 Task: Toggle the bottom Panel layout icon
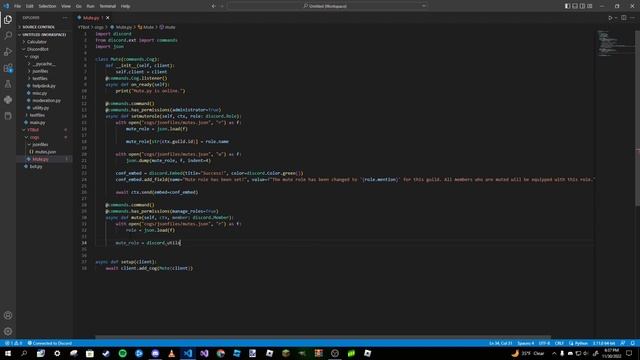575,6
